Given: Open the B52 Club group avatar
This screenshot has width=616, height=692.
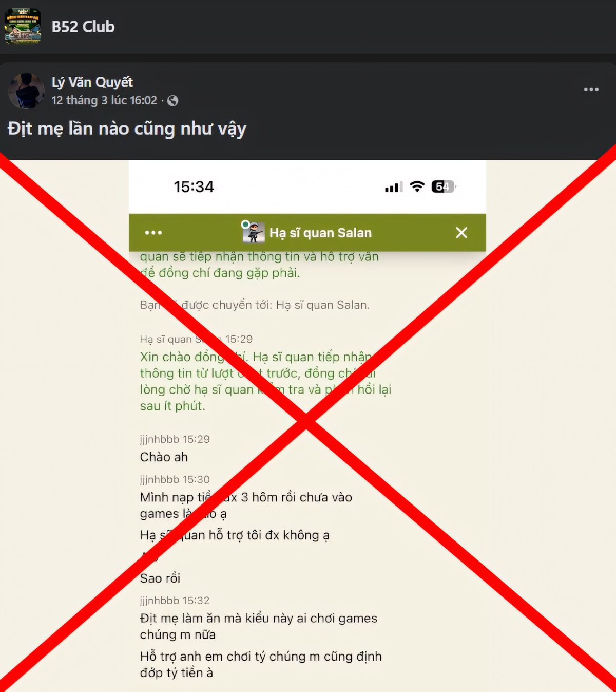Looking at the screenshot, I should pyautogui.click(x=23, y=26).
